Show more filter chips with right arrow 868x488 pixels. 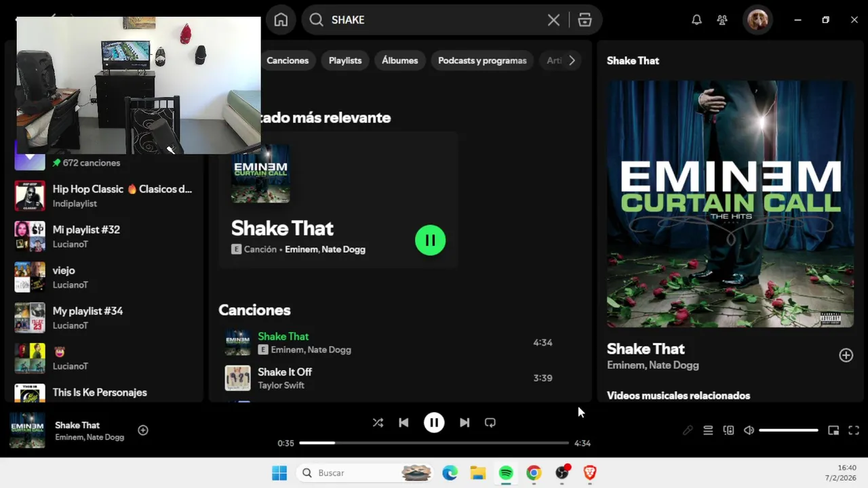point(572,60)
